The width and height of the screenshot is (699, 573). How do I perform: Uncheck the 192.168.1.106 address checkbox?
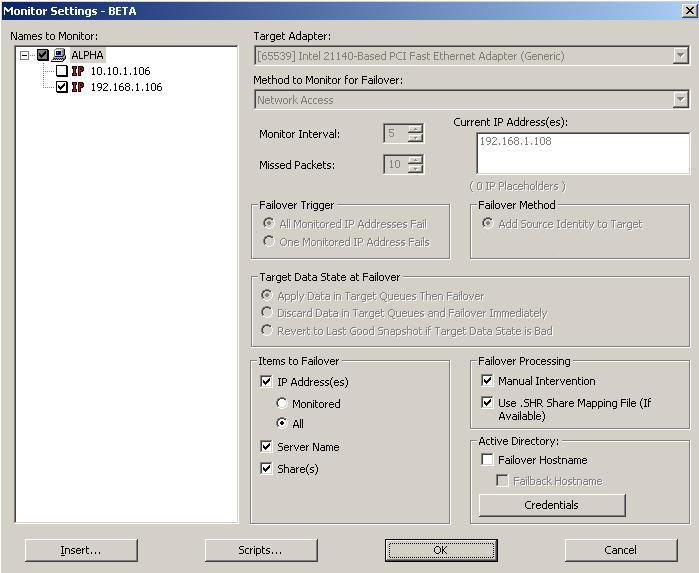tap(62, 88)
